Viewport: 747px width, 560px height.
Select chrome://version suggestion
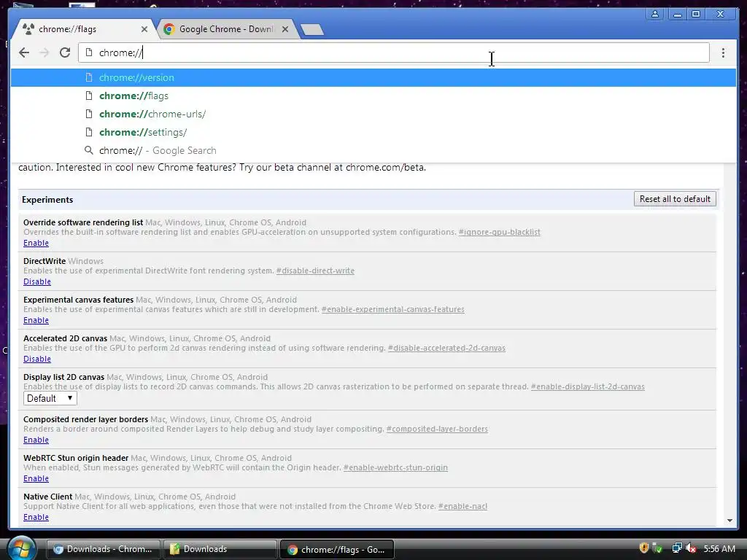click(x=373, y=77)
